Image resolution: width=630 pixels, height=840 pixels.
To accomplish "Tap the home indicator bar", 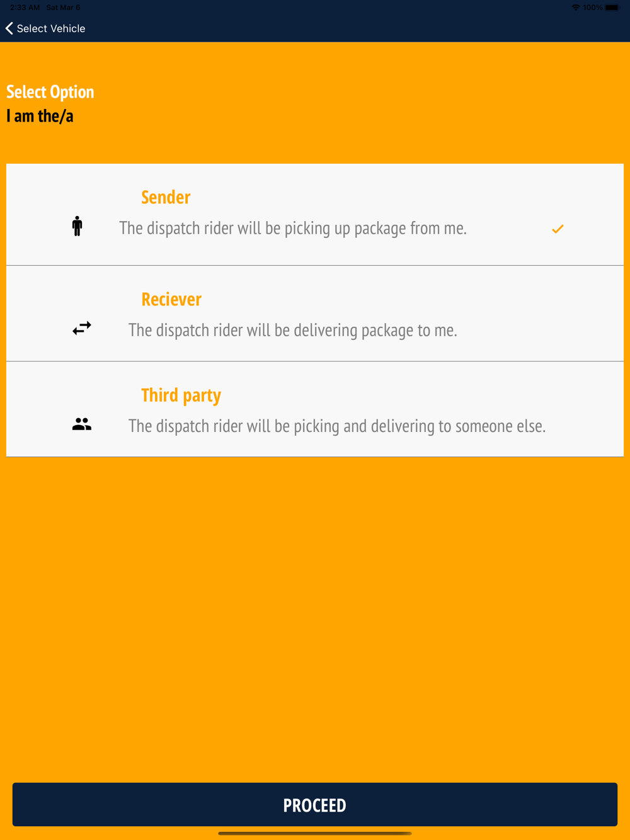I will pyautogui.click(x=315, y=833).
